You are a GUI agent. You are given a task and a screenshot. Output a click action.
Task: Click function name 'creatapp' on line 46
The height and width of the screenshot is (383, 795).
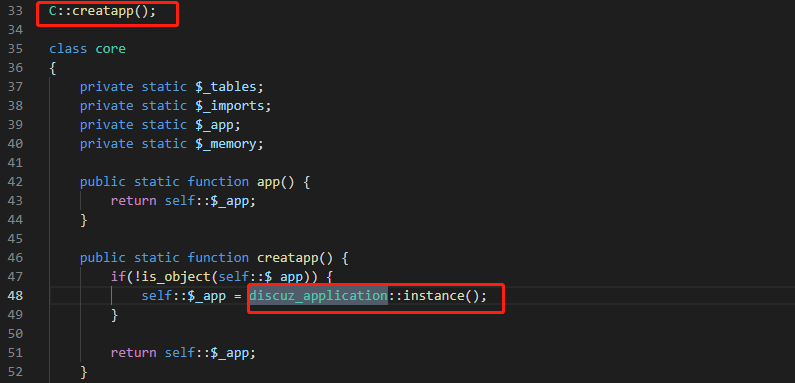[287, 258]
